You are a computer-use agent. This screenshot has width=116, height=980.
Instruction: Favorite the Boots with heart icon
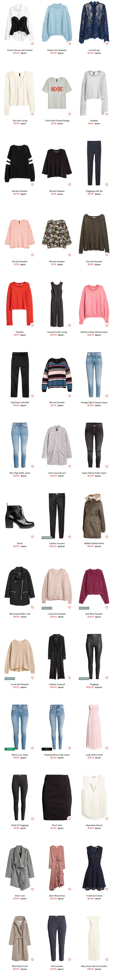[32, 537]
